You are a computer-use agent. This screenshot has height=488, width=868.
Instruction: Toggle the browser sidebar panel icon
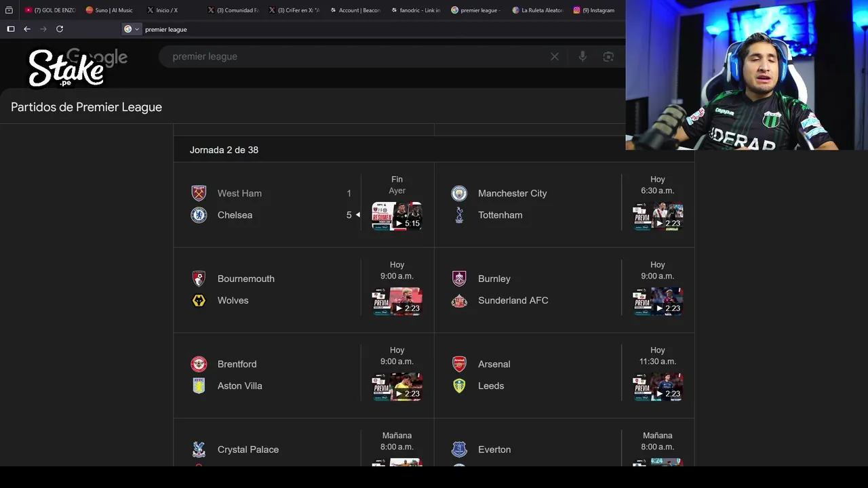[x=11, y=29]
